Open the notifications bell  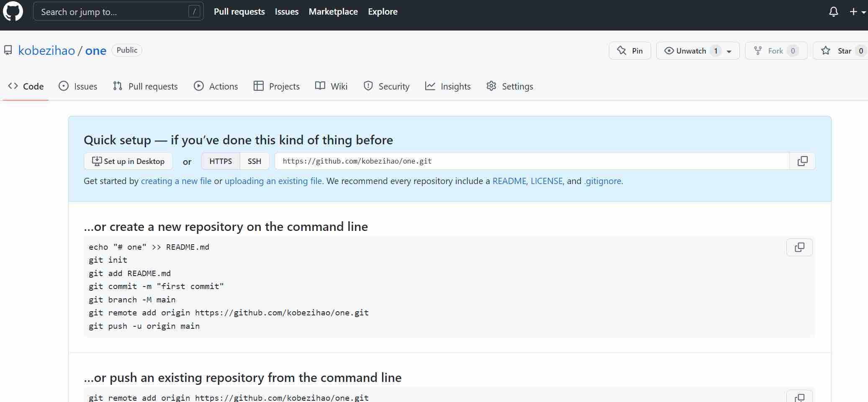click(x=833, y=12)
